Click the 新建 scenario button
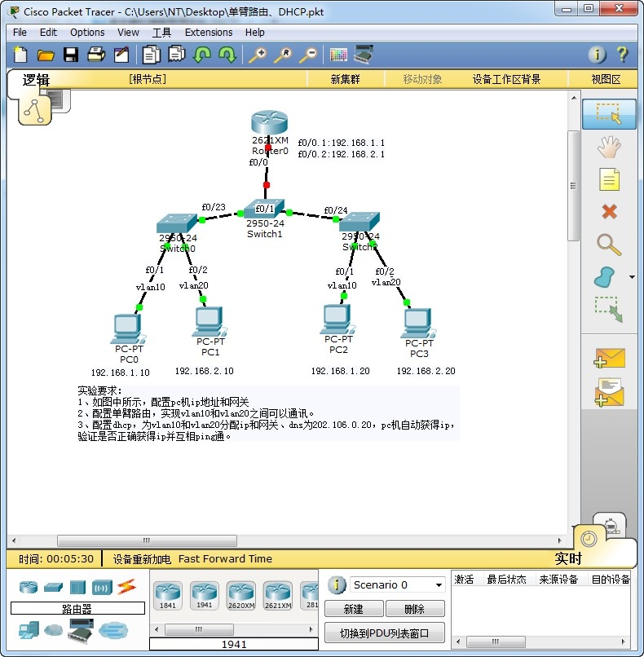 (354, 608)
